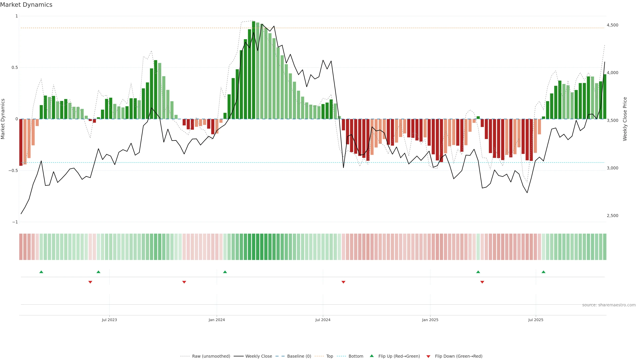Screen dimensions: 644x362
Task: Click the leftmost red flip-down triangle marker
Action: (90, 282)
